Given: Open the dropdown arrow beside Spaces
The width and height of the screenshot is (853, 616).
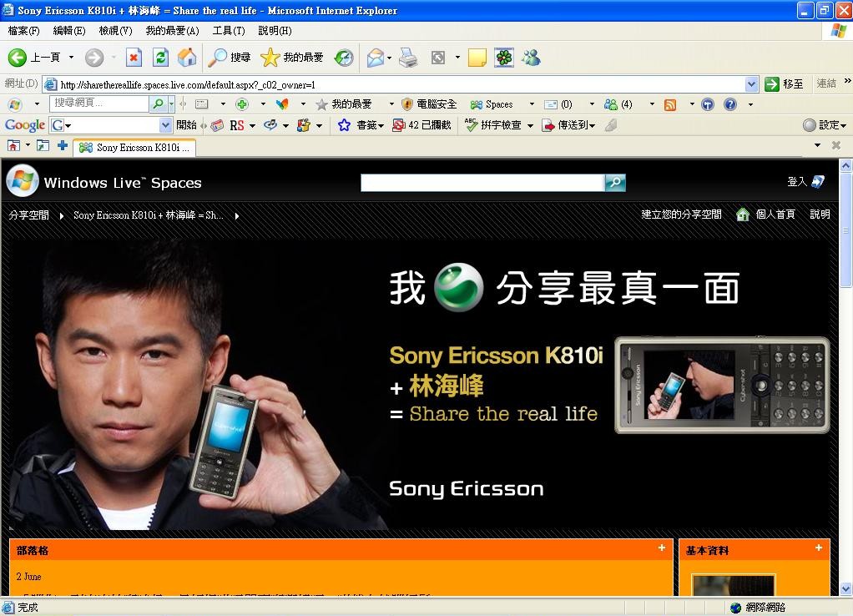Looking at the screenshot, I should pos(532,104).
